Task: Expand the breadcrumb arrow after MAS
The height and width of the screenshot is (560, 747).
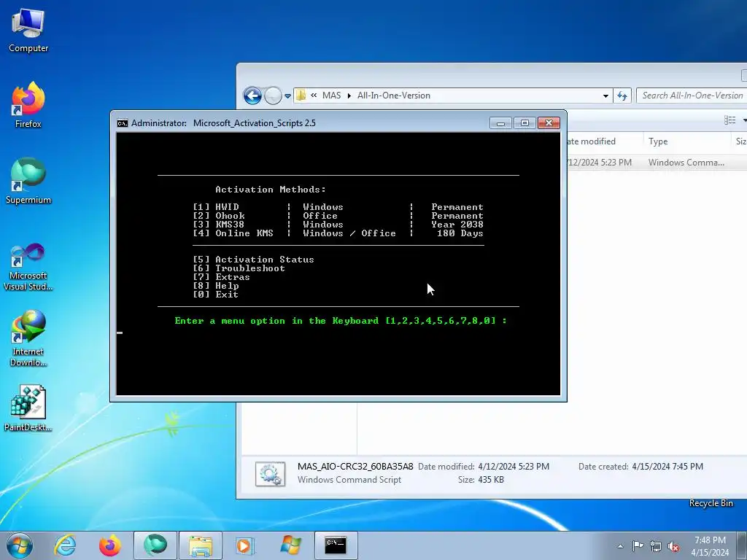Action: click(349, 96)
